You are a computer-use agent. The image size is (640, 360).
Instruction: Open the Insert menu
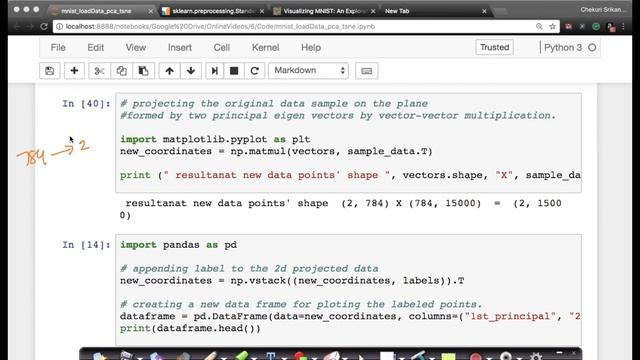(x=180, y=48)
